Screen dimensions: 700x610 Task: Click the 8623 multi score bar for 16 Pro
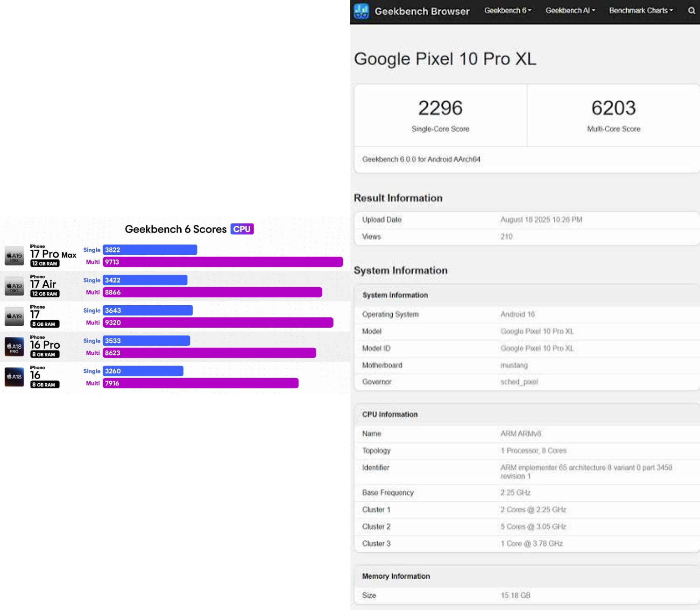[209, 353]
